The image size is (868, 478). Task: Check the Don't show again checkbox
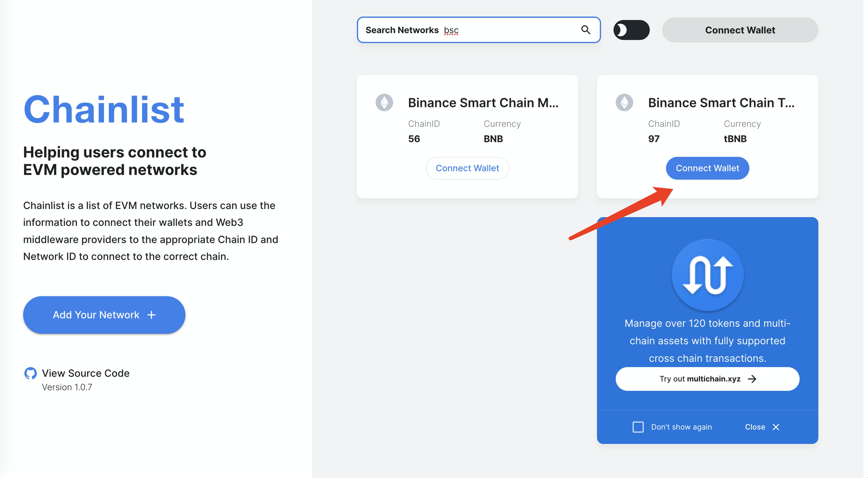[638, 427]
